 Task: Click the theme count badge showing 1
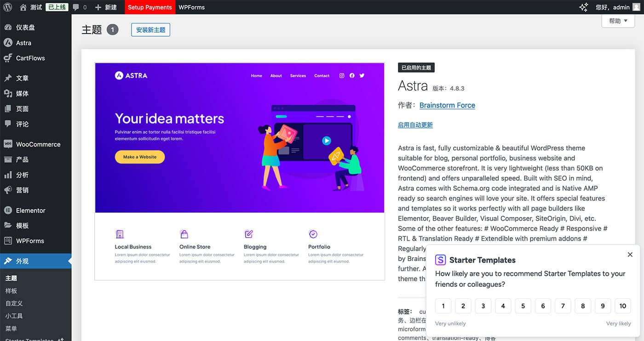pos(113,30)
